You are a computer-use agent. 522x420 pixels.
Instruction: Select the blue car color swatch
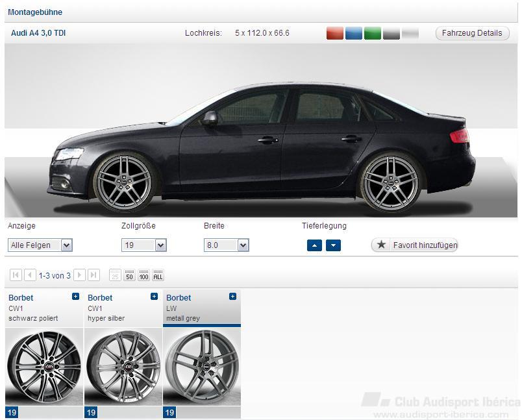pos(354,33)
